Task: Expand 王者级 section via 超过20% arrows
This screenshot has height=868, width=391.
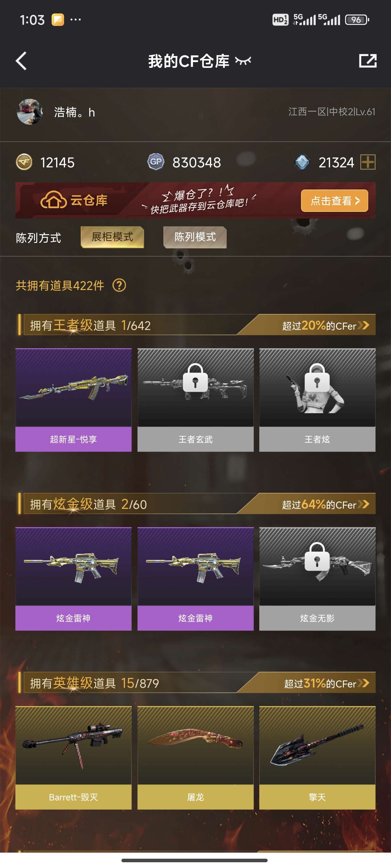Action: [x=364, y=325]
